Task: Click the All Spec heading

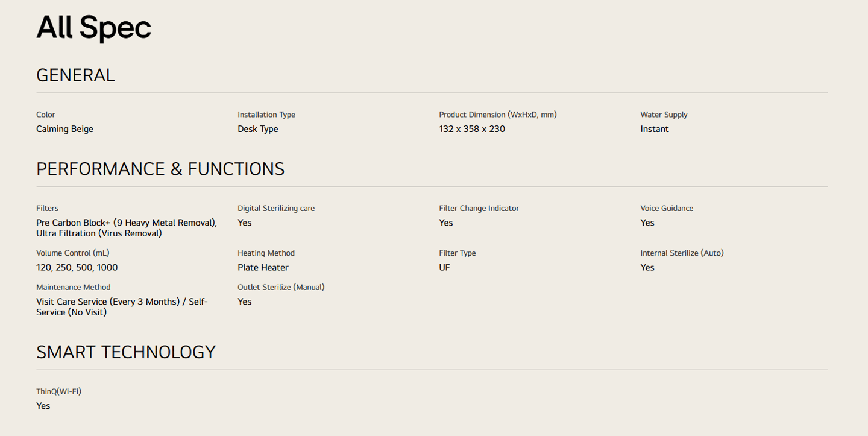Action: pyautogui.click(x=93, y=28)
